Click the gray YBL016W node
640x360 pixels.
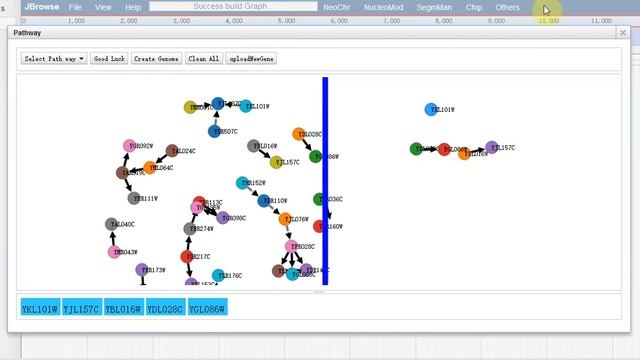(253, 146)
